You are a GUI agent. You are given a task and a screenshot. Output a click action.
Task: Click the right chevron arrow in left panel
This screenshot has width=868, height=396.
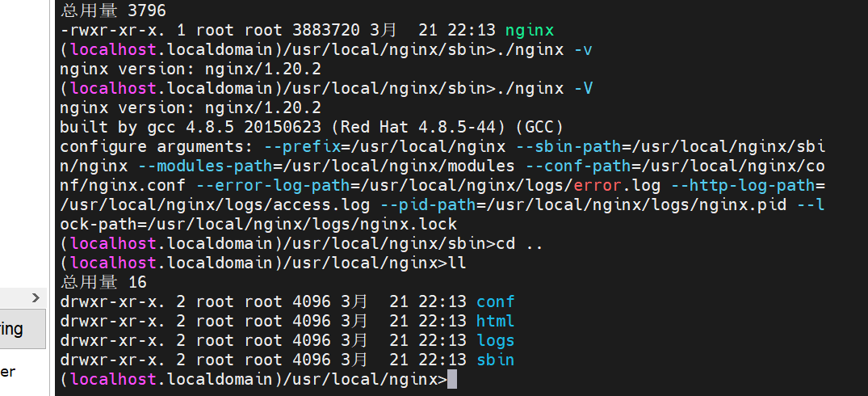[36, 298]
